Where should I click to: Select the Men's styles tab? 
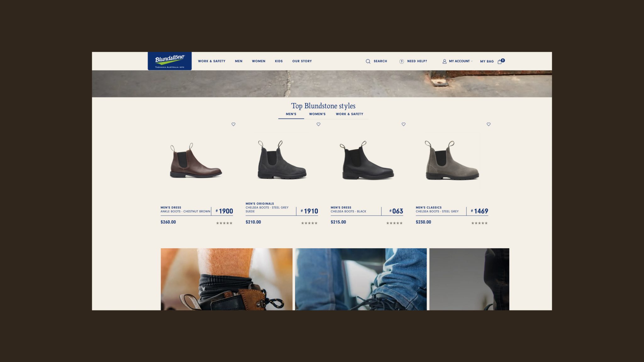[291, 114]
